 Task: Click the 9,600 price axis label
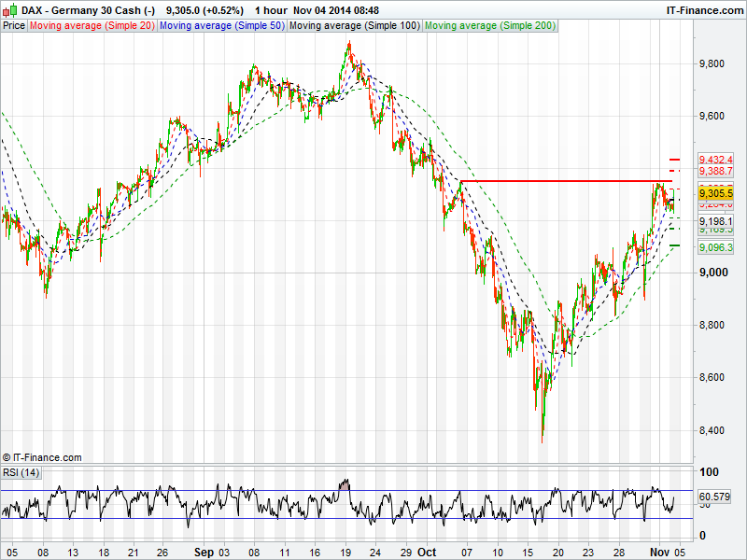[712, 116]
